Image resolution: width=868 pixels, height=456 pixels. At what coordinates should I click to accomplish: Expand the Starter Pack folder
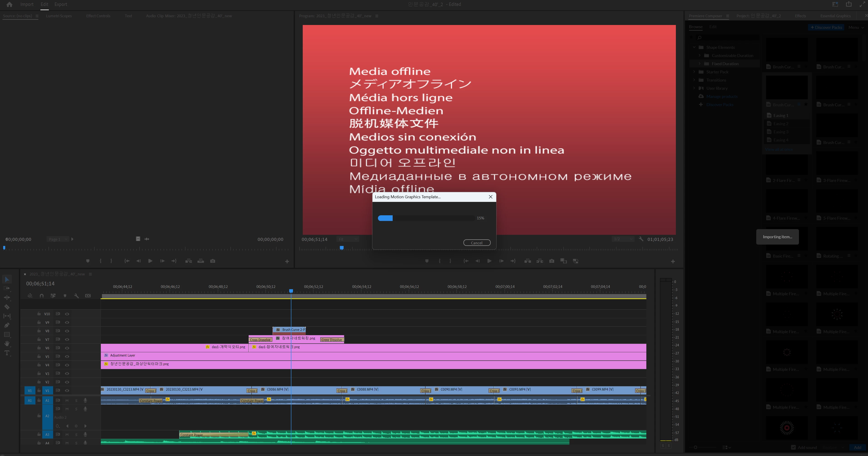(694, 72)
